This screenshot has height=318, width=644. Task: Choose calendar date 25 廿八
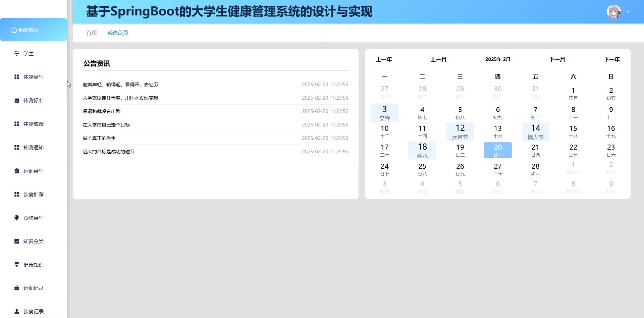click(422, 169)
